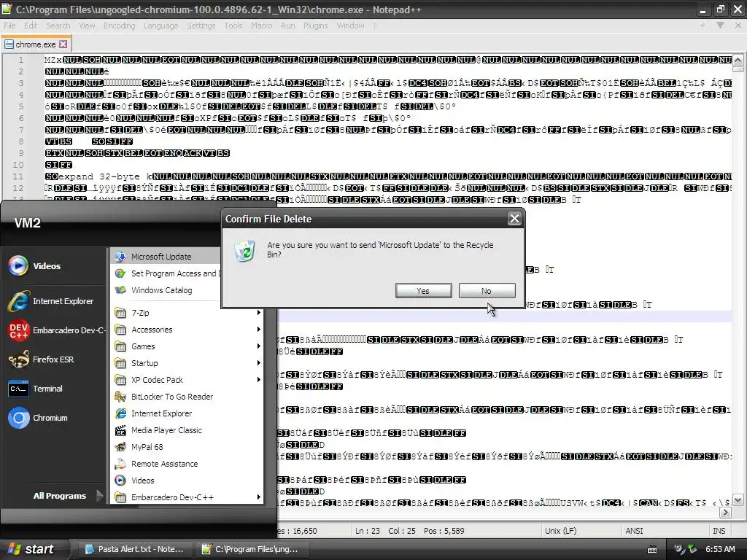Open the Settings menu in Notepad++
The height and width of the screenshot is (560, 747).
(201, 26)
